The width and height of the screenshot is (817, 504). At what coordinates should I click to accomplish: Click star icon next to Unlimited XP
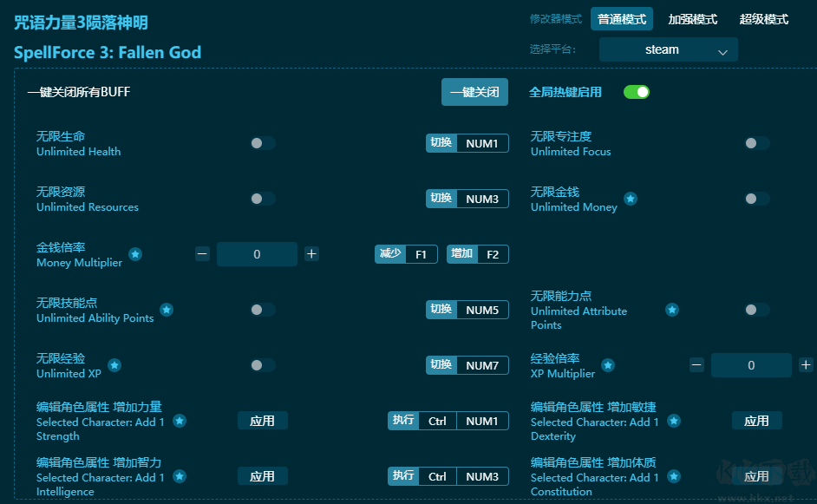coord(114,365)
